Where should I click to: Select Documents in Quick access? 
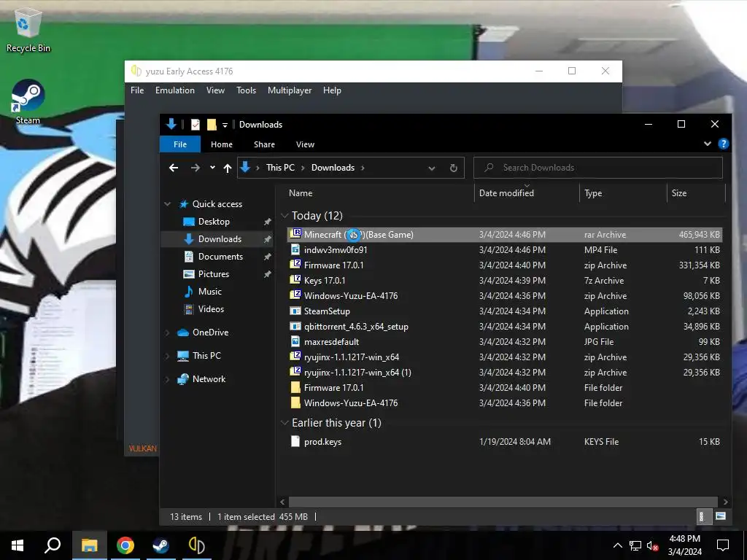coord(220,256)
